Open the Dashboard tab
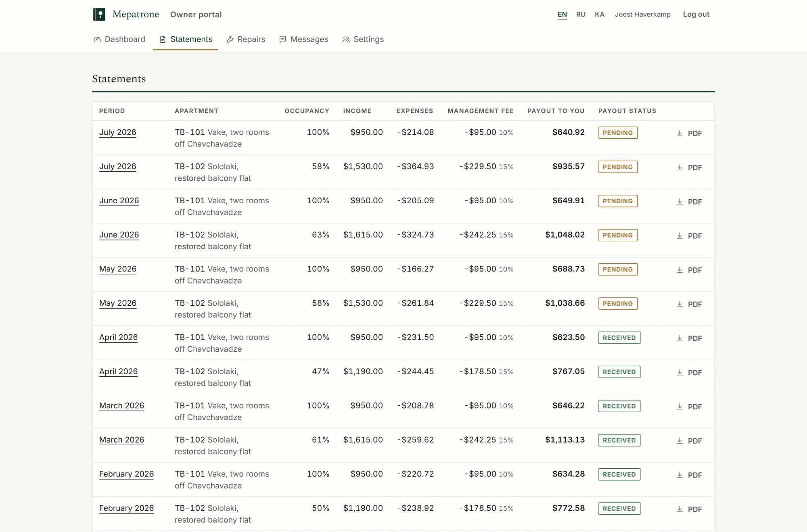807x532 pixels. tap(119, 39)
